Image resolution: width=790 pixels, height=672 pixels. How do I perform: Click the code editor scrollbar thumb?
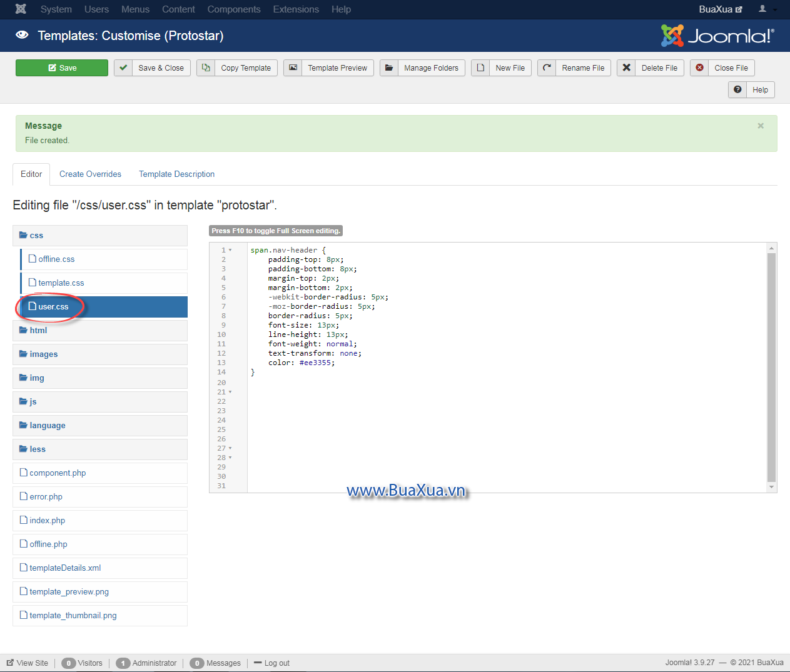click(771, 367)
